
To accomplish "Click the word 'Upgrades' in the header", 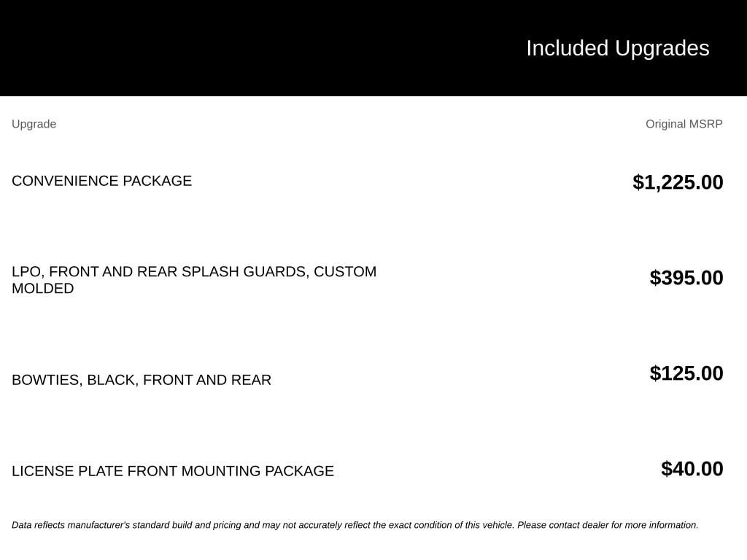I will (x=662, y=48).
